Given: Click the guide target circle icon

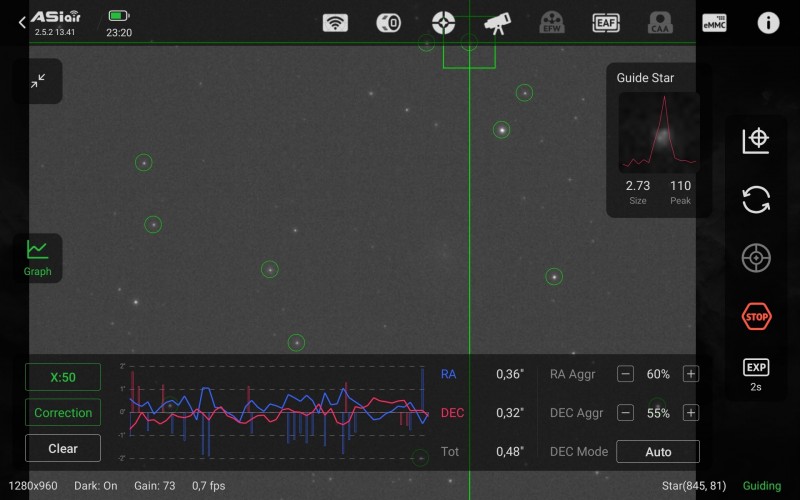Looking at the screenshot, I should pyautogui.click(x=756, y=258).
